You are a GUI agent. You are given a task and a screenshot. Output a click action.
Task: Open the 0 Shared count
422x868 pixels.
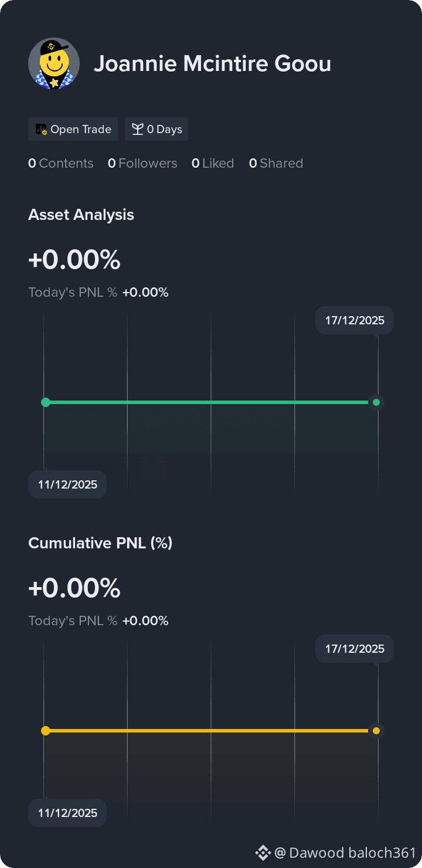[x=276, y=164]
